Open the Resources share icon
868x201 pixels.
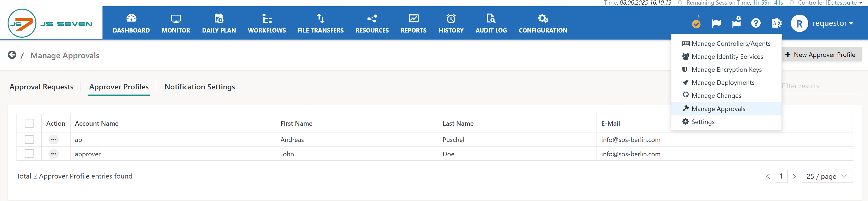coord(372,18)
